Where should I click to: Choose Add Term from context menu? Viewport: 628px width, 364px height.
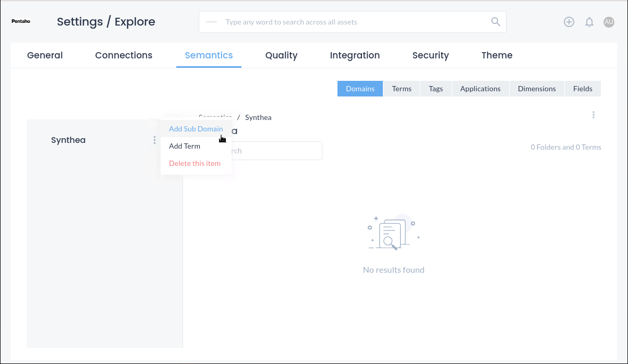(x=185, y=146)
